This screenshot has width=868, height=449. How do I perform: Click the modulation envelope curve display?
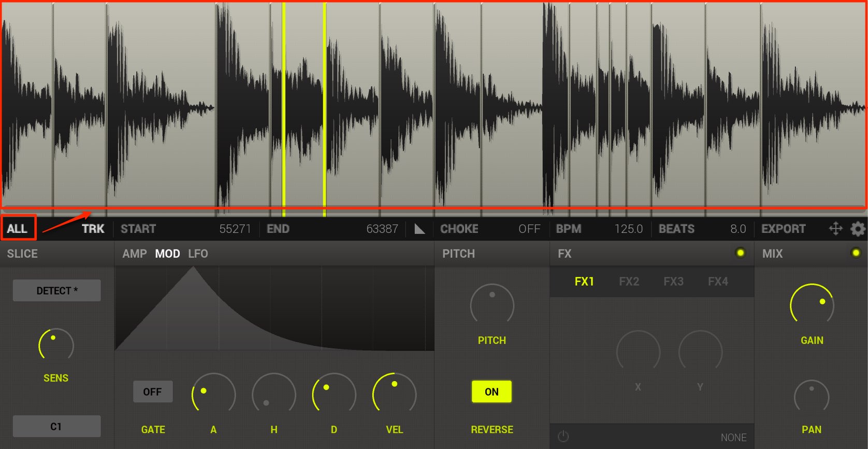point(274,308)
